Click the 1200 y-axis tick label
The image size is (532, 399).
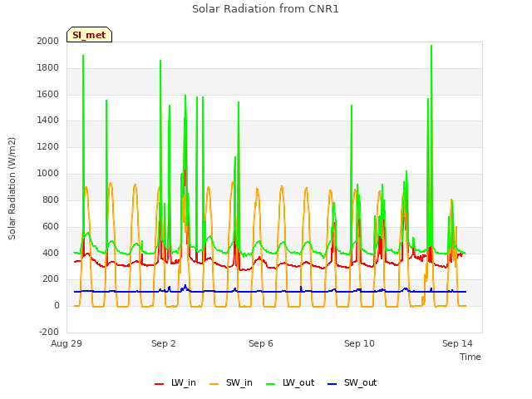48,146
